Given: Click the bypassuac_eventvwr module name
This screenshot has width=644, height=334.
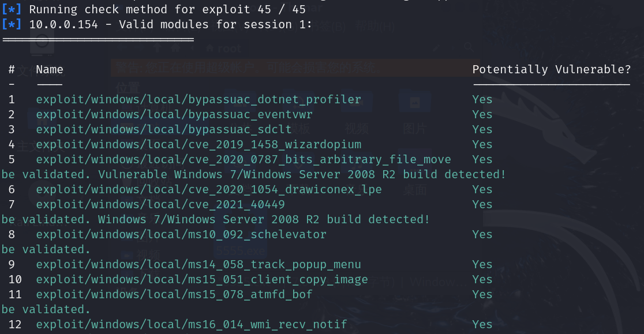Looking at the screenshot, I should 174,114.
